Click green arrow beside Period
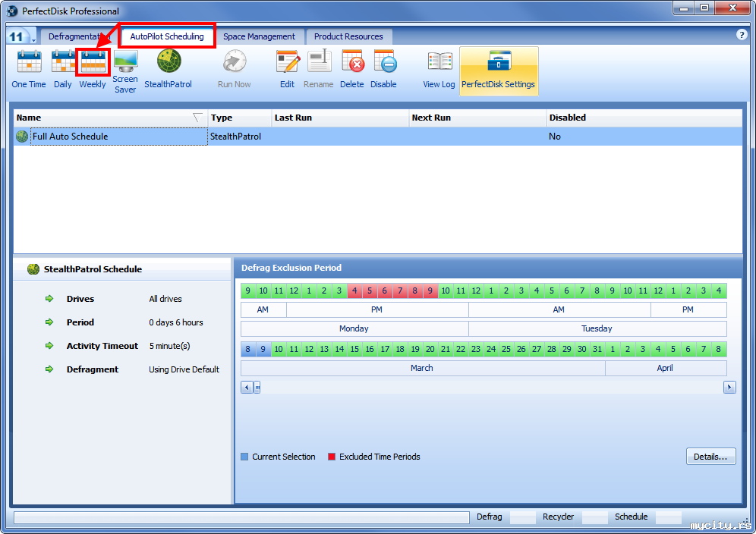 (x=49, y=322)
